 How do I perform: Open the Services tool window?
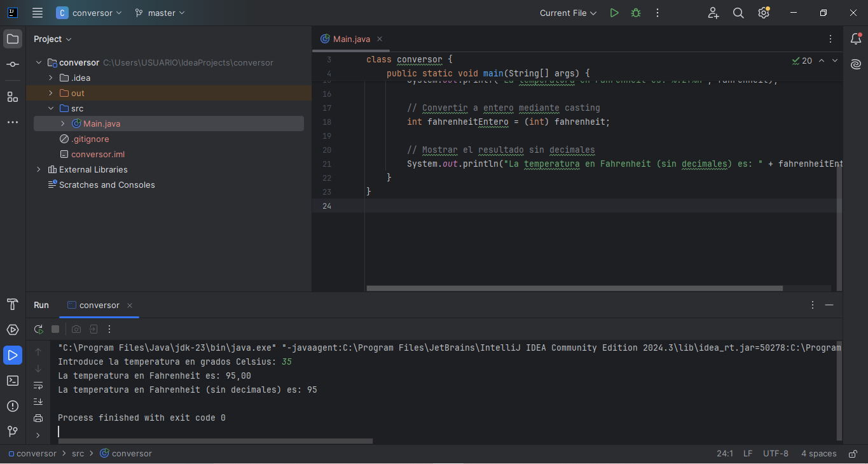point(13,330)
